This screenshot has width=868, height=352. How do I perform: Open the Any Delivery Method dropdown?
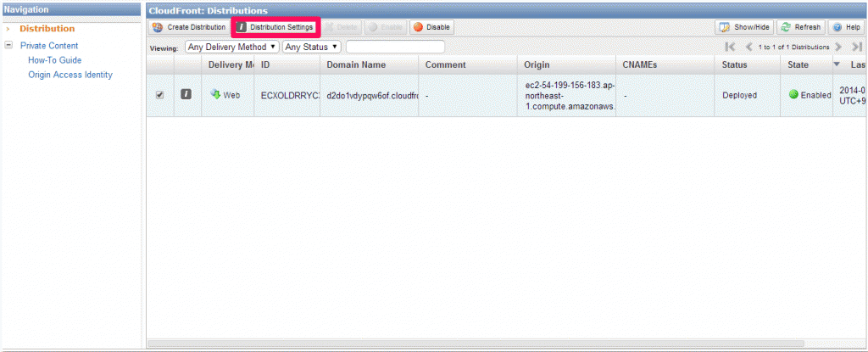[x=232, y=47]
